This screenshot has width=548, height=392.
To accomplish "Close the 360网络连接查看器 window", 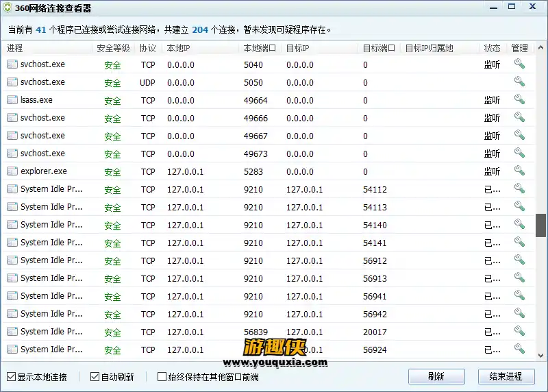I will click(532, 7).
